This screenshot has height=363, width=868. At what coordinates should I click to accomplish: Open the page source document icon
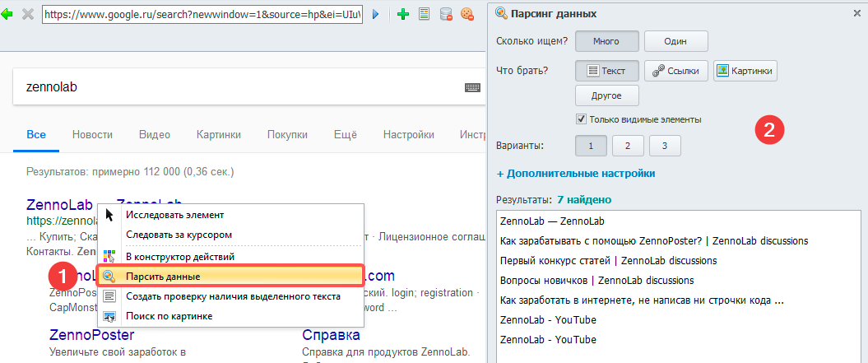tap(425, 15)
